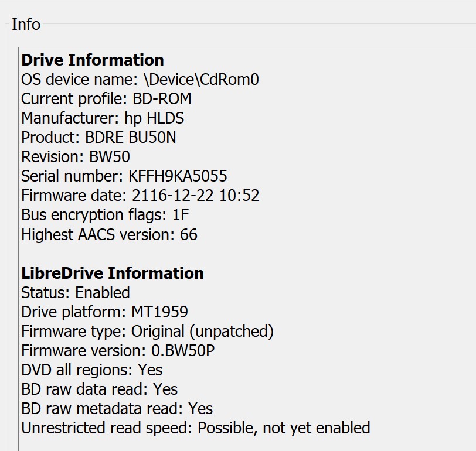The height and width of the screenshot is (451, 476).
Task: Select the Highest AACS version line
Action: click(109, 234)
